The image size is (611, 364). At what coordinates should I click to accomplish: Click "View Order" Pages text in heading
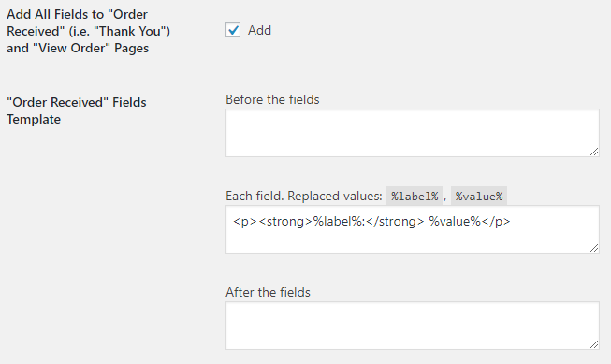click(x=91, y=49)
